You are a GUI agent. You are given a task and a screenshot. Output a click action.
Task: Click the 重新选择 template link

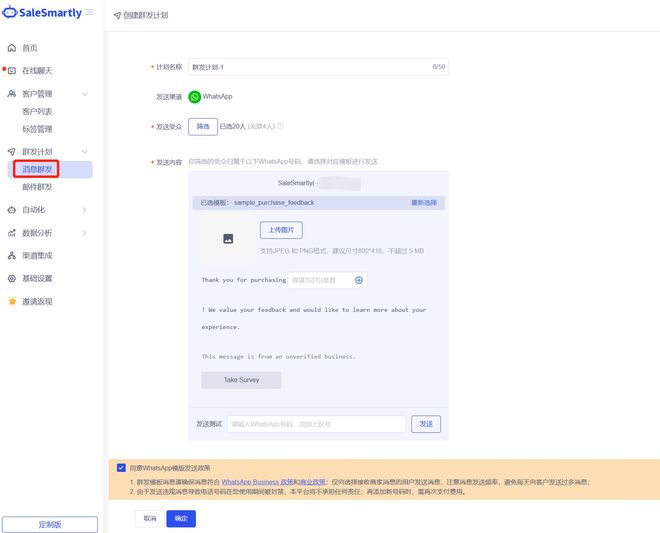(424, 202)
